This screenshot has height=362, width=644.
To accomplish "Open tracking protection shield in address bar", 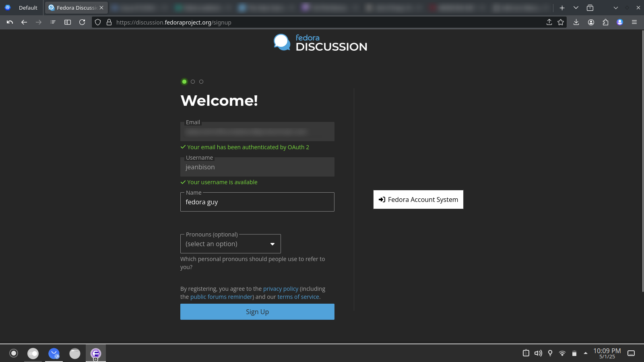I will point(98,23).
